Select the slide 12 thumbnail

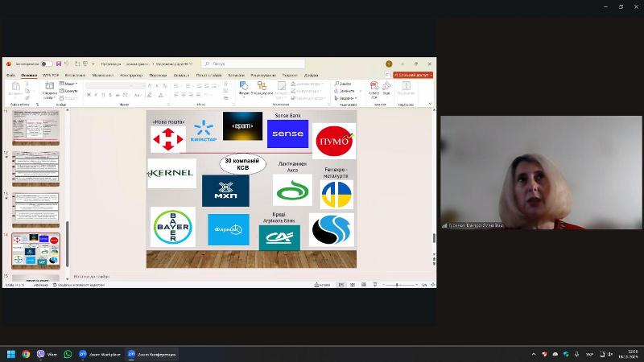coord(35,167)
